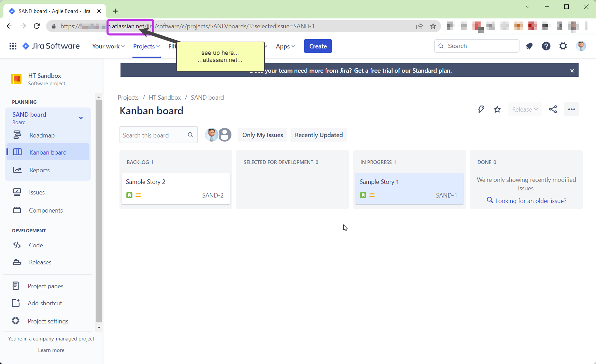Go to Roadmap in the sidebar

click(42, 135)
